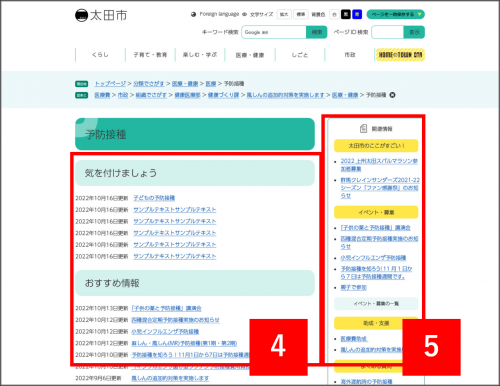The width and height of the screenshot is (500, 386).
Task: Click the 太田市のここがすごい！ sidebar heading
Action: point(376,146)
